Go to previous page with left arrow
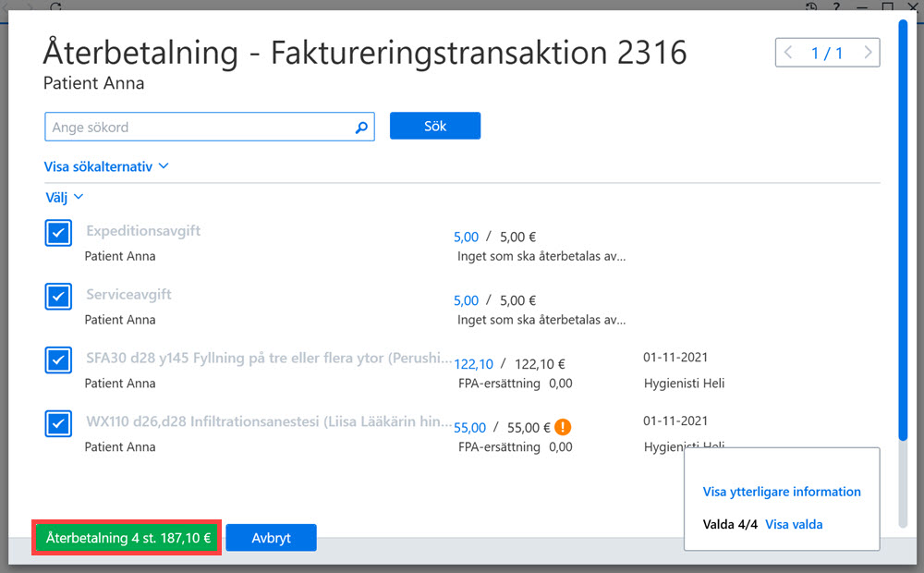This screenshot has width=924, height=573. [788, 53]
